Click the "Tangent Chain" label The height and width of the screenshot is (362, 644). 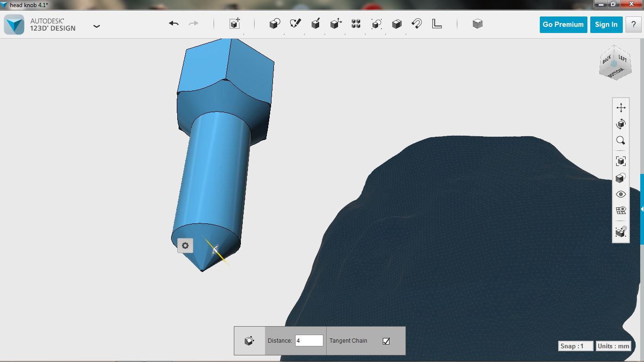(x=348, y=340)
